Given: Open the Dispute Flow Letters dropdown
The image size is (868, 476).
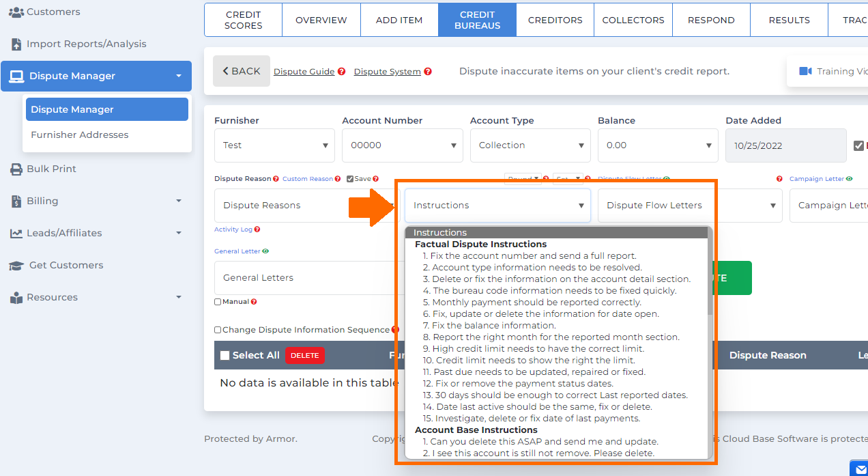Looking at the screenshot, I should tap(690, 206).
